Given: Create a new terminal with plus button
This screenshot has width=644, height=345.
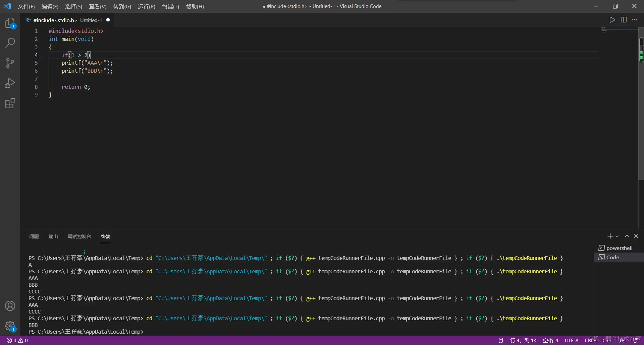Looking at the screenshot, I should [x=610, y=236].
